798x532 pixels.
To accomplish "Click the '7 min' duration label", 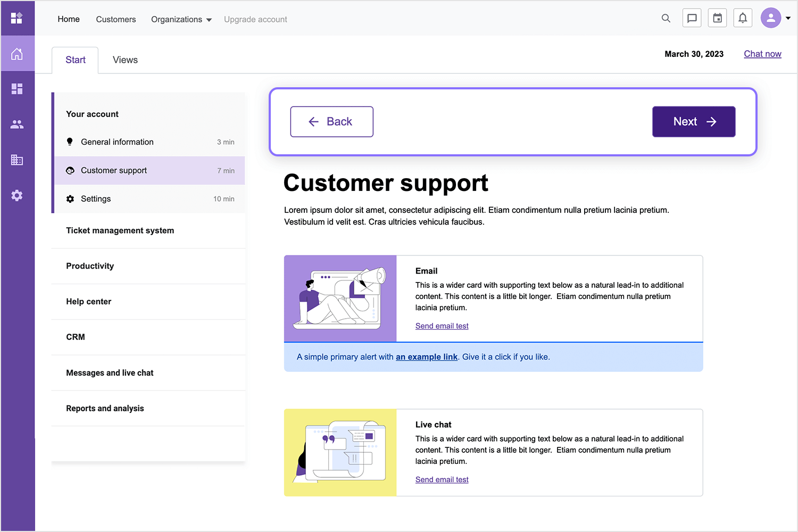I will (x=226, y=171).
